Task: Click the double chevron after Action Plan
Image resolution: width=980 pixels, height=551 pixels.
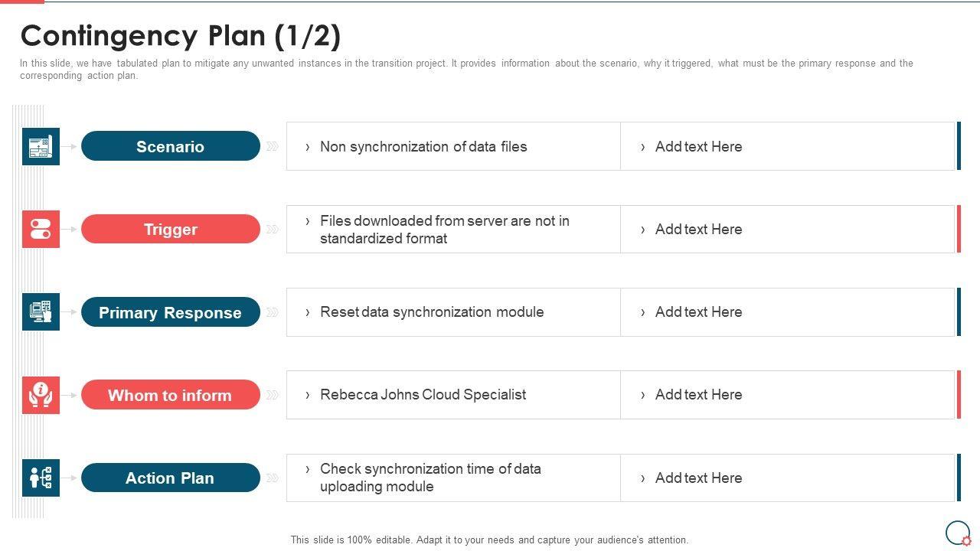Action: click(272, 478)
